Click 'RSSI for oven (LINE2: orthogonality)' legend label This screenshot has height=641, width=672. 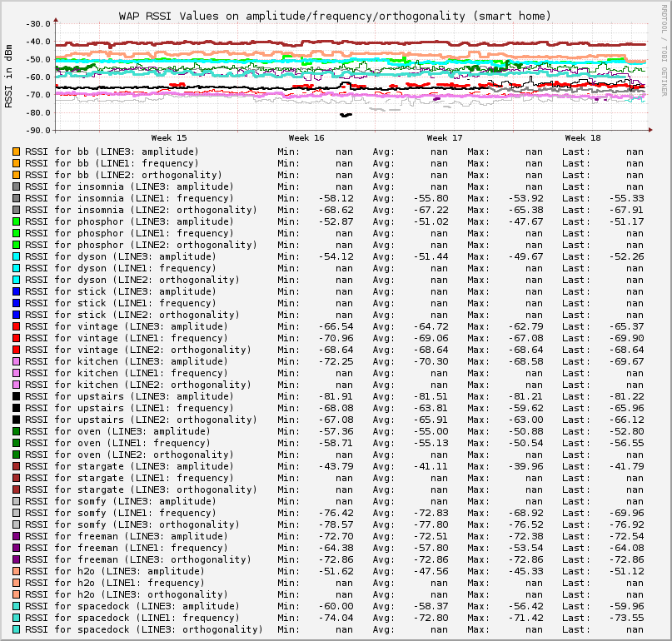point(129,455)
